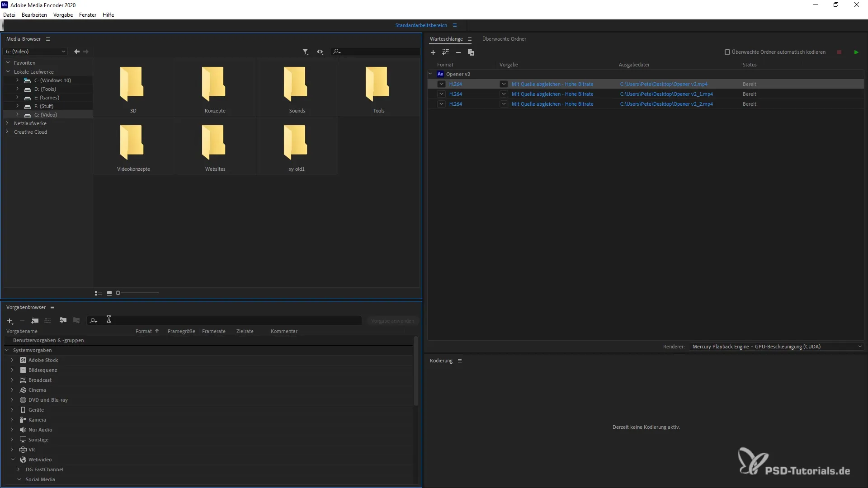Click Vorgabe anwenden button
Screen dimensions: 868x488
[x=392, y=321]
